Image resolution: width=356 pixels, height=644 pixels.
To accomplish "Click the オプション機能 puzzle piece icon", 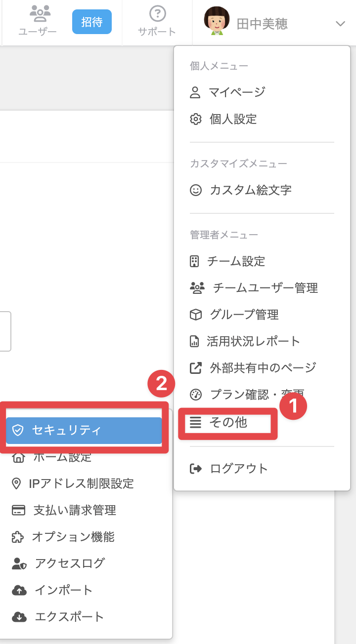I will pos(18,537).
